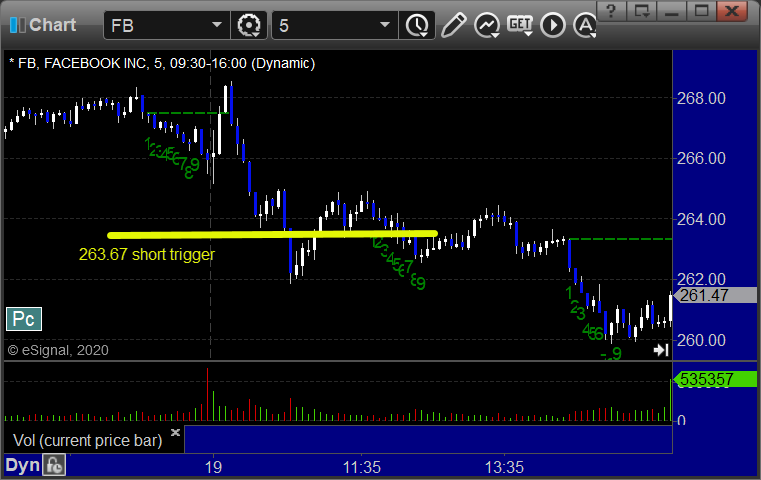Click the volume value 535357 label
761x480 pixels.
(x=715, y=379)
